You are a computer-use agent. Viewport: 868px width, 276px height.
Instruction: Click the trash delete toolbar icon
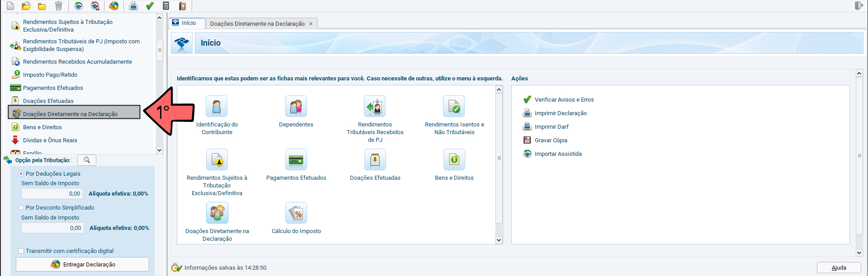coord(58,6)
